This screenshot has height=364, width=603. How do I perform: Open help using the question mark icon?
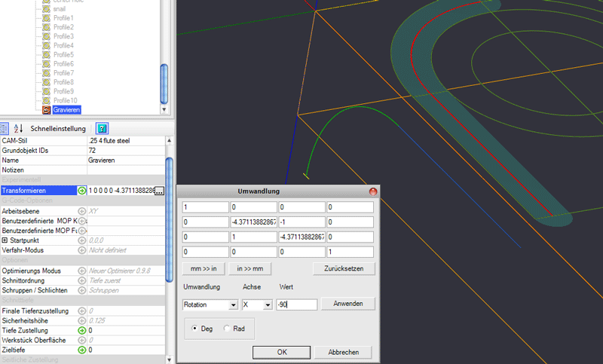tap(102, 129)
